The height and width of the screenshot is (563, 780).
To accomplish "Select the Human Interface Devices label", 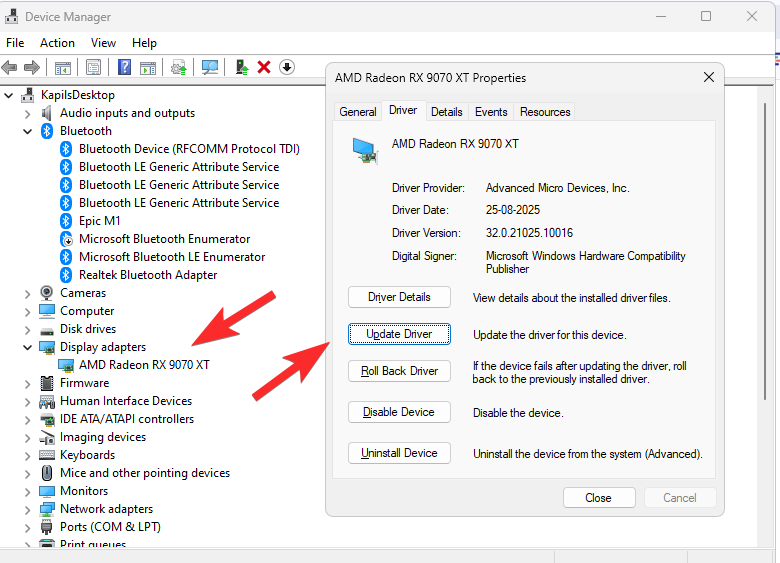I will tap(126, 401).
